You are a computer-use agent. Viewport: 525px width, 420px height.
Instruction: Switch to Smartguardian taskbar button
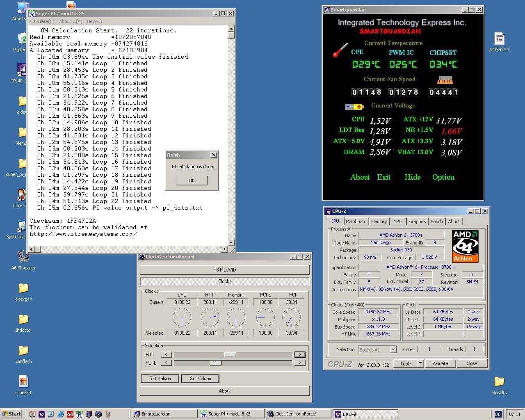tap(164, 414)
